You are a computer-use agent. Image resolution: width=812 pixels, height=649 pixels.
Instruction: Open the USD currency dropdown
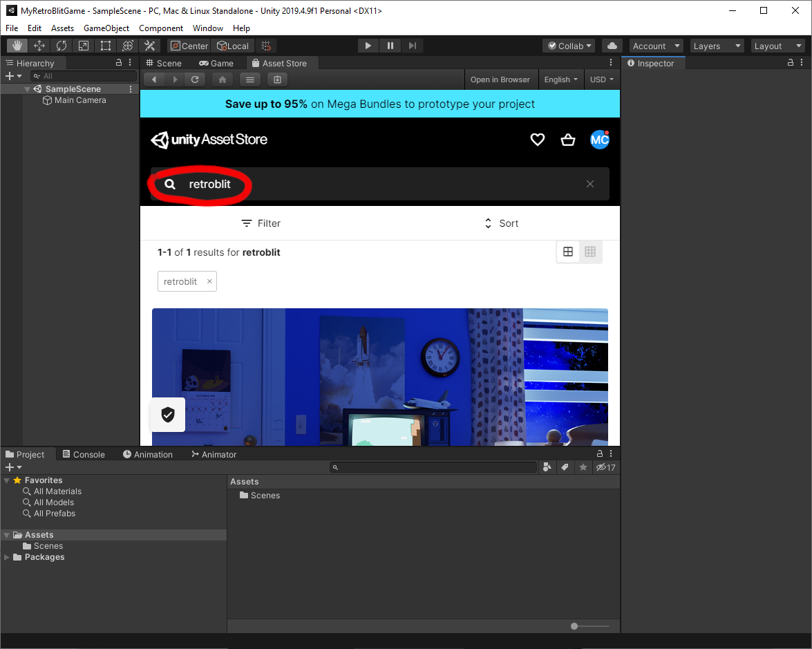pos(602,79)
